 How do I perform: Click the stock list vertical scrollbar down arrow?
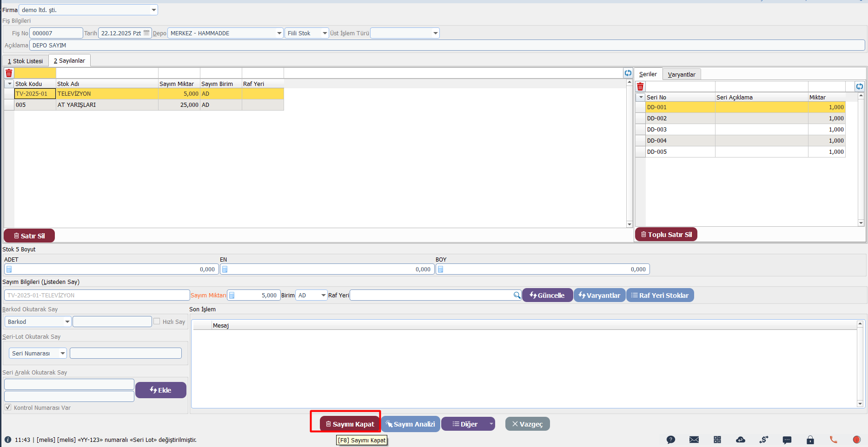click(629, 224)
